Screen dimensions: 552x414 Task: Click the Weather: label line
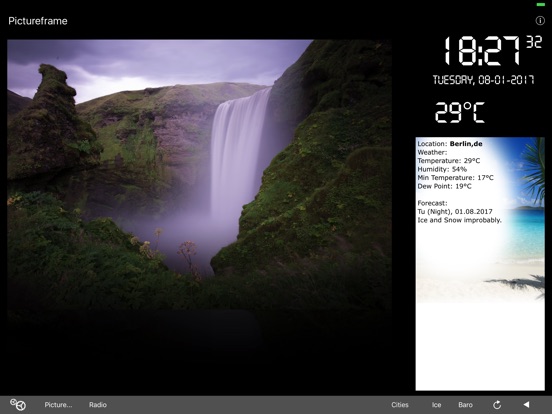click(432, 152)
